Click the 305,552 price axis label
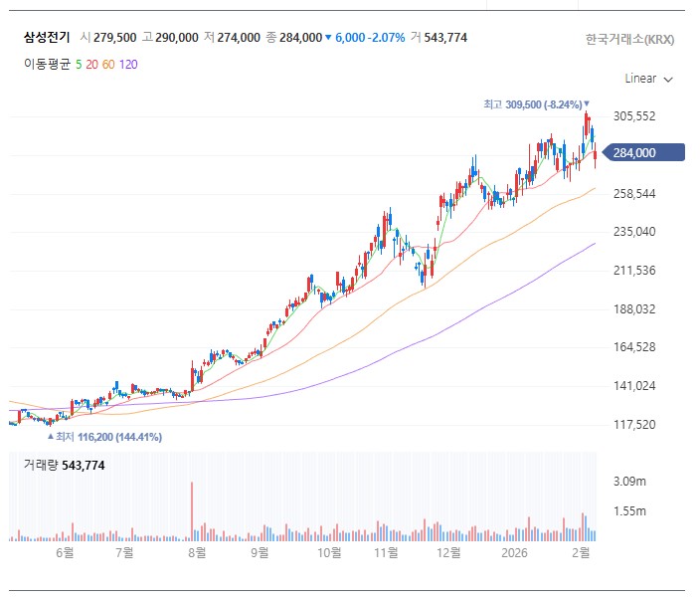The width and height of the screenshot is (700, 597). pyautogui.click(x=634, y=116)
